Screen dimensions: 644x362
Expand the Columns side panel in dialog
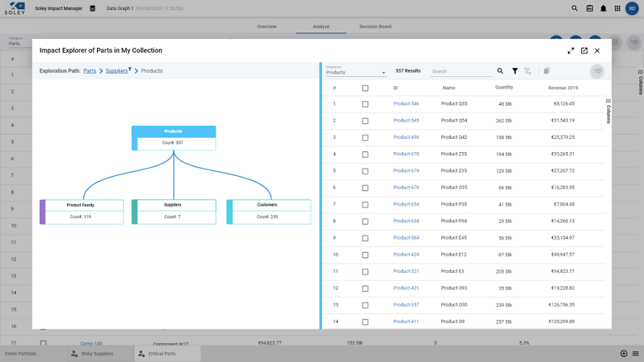608,111
